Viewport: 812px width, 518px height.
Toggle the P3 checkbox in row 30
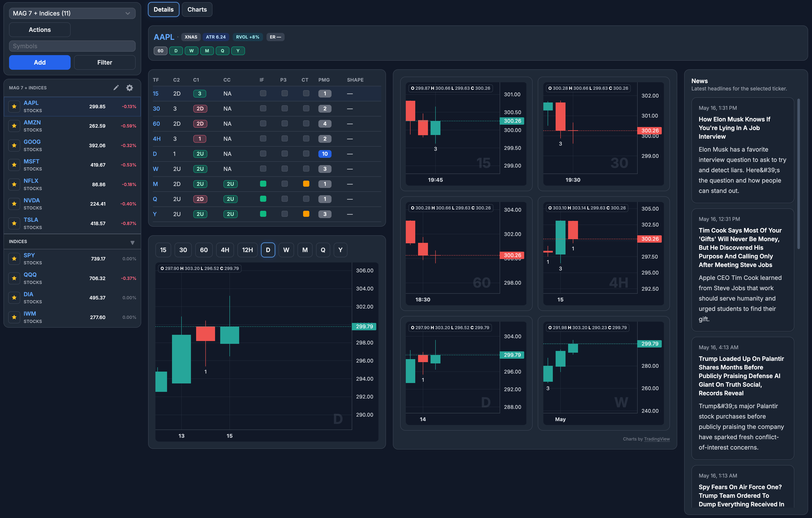click(285, 109)
